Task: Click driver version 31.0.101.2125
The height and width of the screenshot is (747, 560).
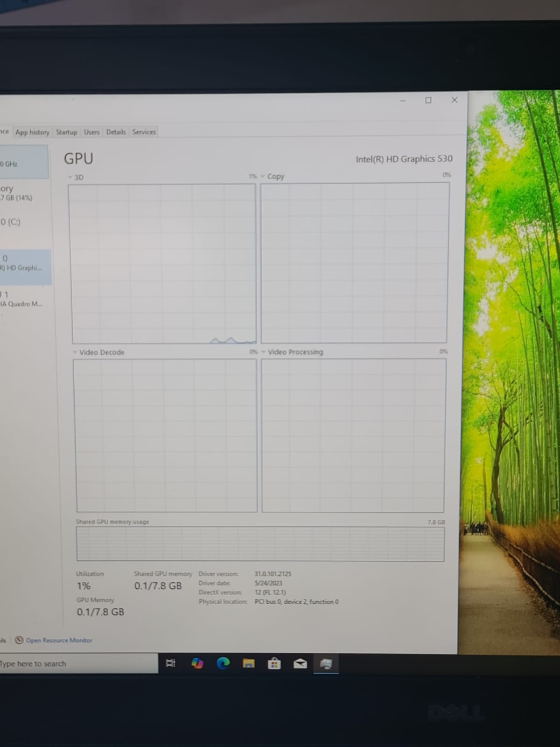Action: coord(273,574)
